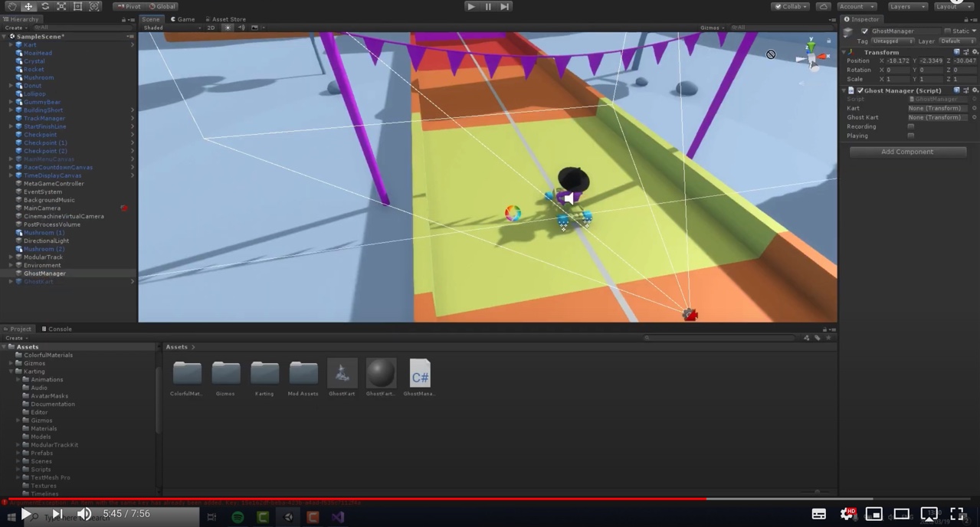Enable the Recording checkbox

click(910, 126)
